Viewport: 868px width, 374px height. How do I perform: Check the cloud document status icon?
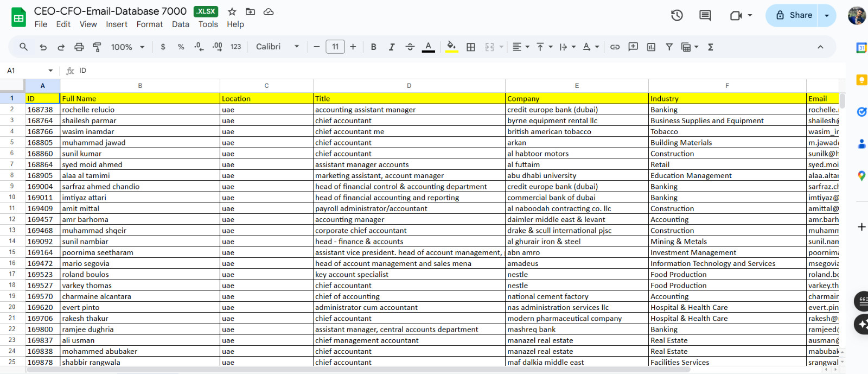[x=269, y=11]
